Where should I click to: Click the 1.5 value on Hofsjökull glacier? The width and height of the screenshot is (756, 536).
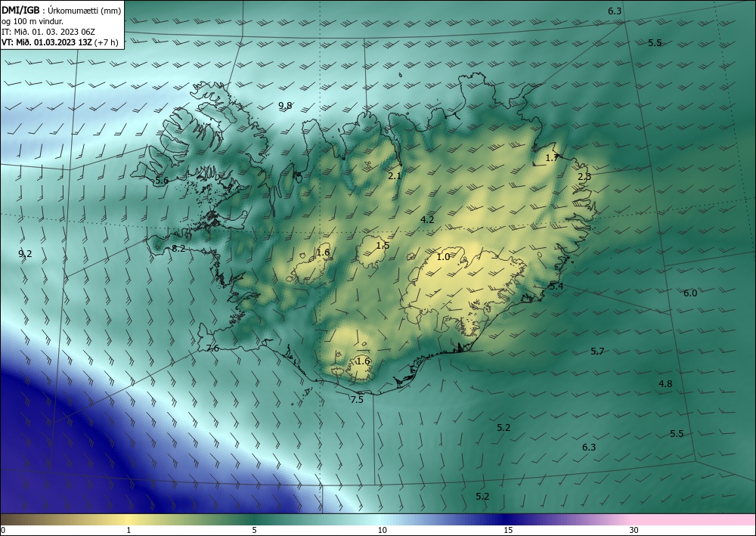tap(383, 246)
